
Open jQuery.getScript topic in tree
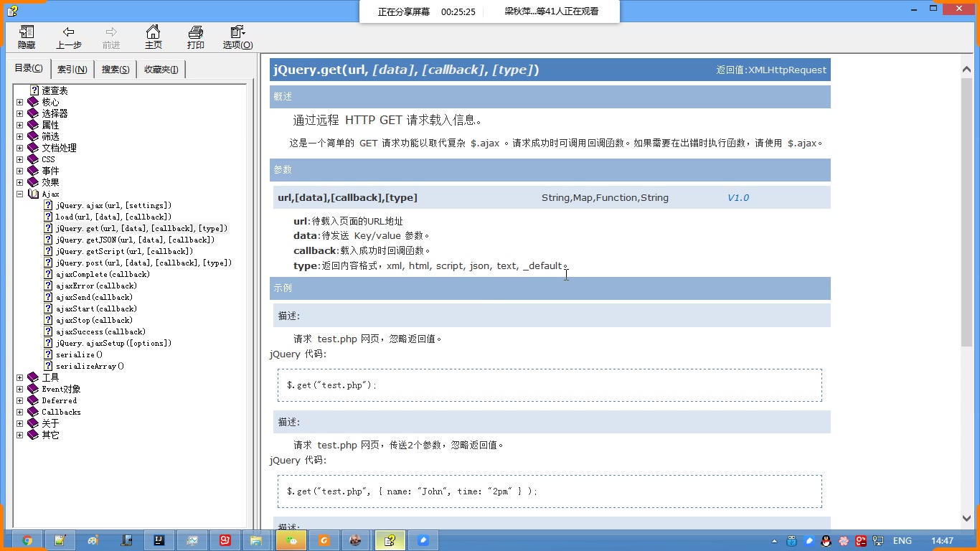124,251
